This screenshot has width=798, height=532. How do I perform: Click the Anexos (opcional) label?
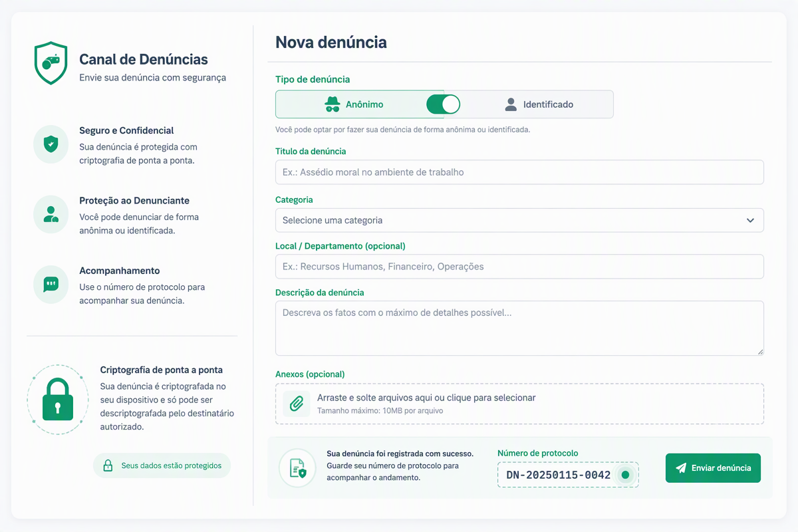(310, 374)
